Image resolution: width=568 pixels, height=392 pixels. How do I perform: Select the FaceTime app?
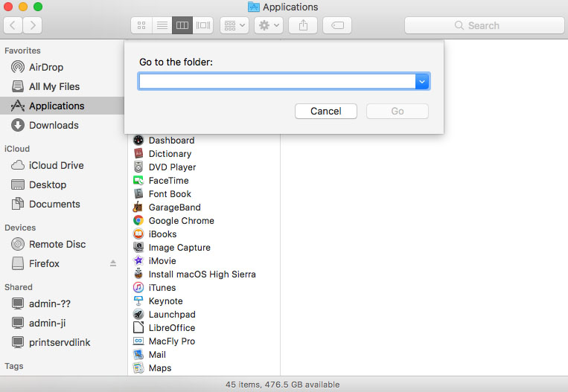169,181
